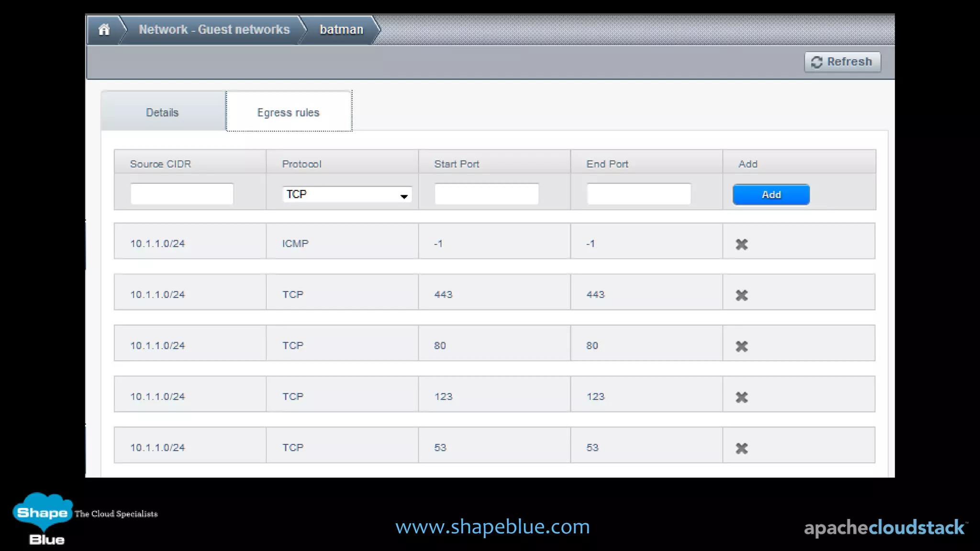Click the batman breadcrumb
The width and height of the screenshot is (980, 551).
click(x=341, y=30)
